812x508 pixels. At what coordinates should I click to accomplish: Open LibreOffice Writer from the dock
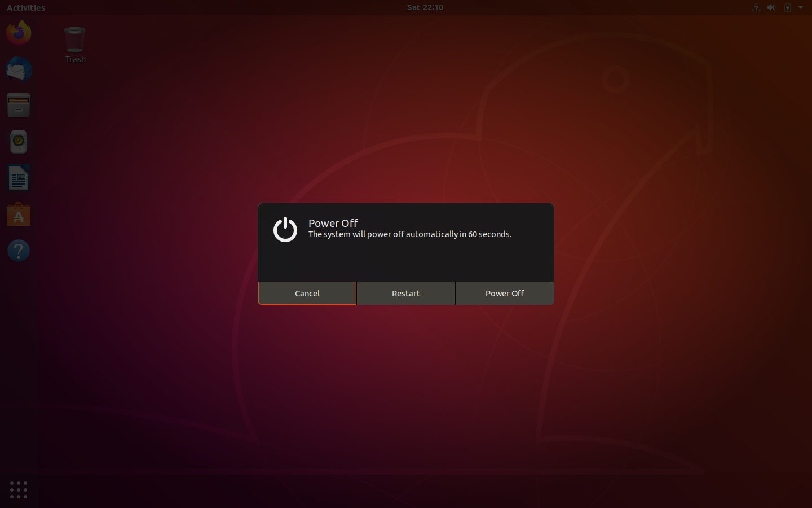pos(19,178)
